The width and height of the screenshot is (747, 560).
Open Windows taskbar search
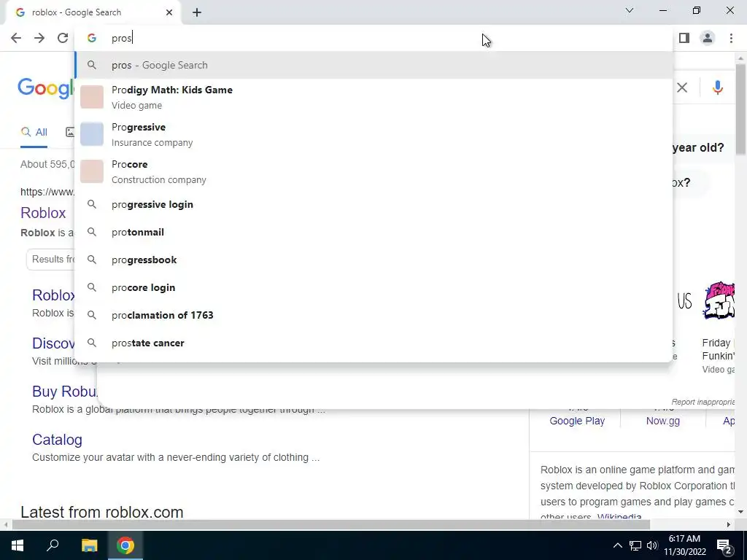click(53, 545)
